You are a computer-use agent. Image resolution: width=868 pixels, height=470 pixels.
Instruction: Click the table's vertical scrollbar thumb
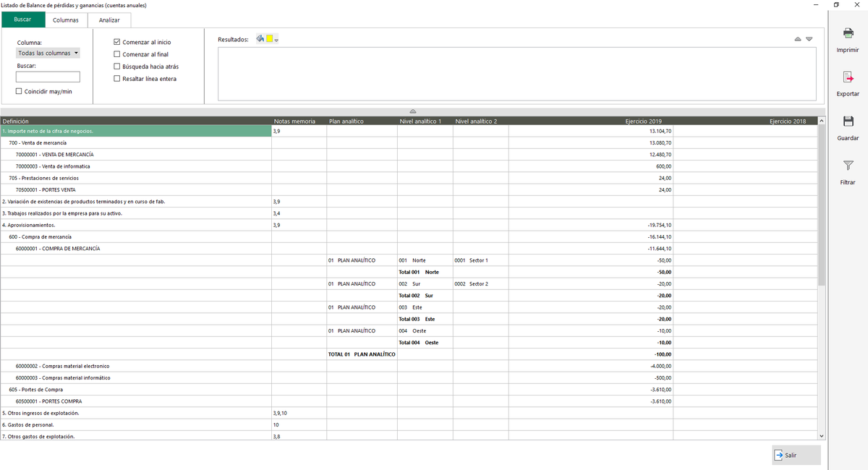tap(821, 205)
